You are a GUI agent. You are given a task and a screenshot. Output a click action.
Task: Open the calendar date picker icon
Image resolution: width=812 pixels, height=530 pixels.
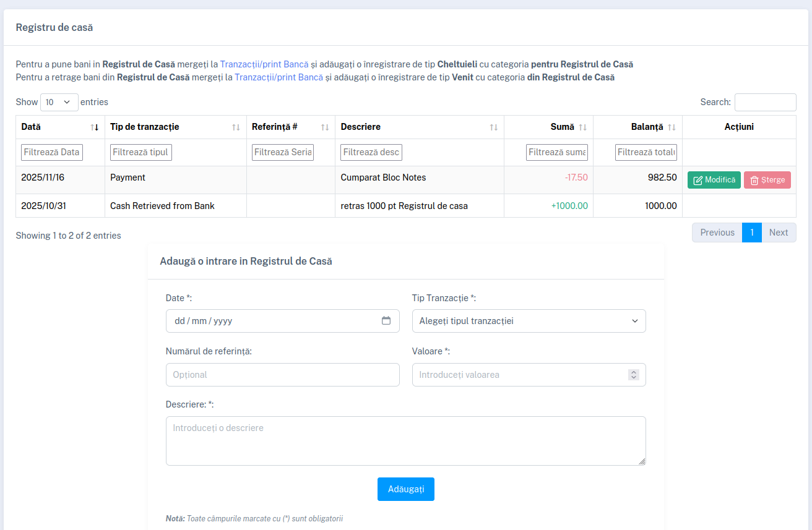coord(386,321)
